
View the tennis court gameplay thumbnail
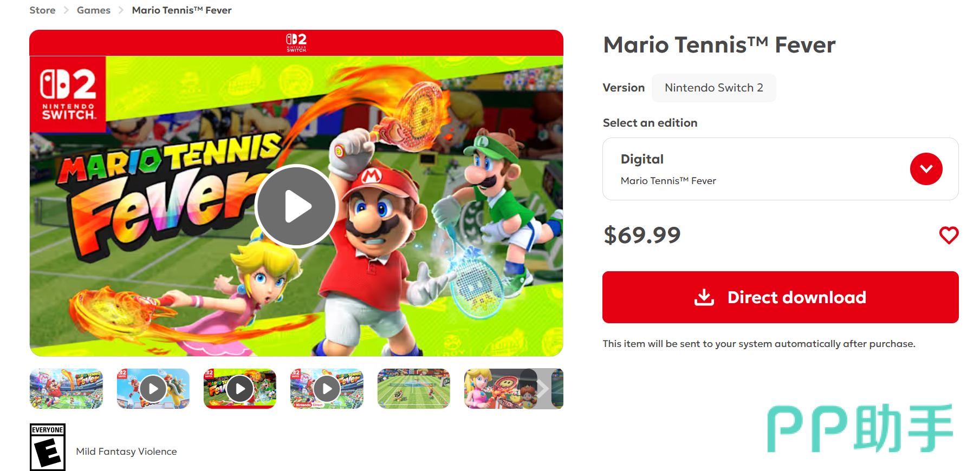[x=414, y=389]
